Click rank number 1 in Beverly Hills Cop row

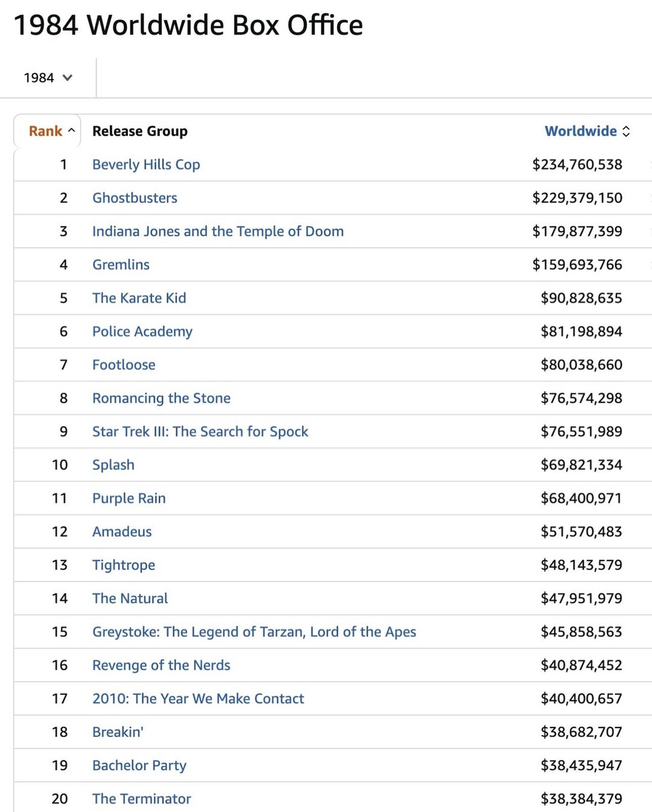point(63,164)
